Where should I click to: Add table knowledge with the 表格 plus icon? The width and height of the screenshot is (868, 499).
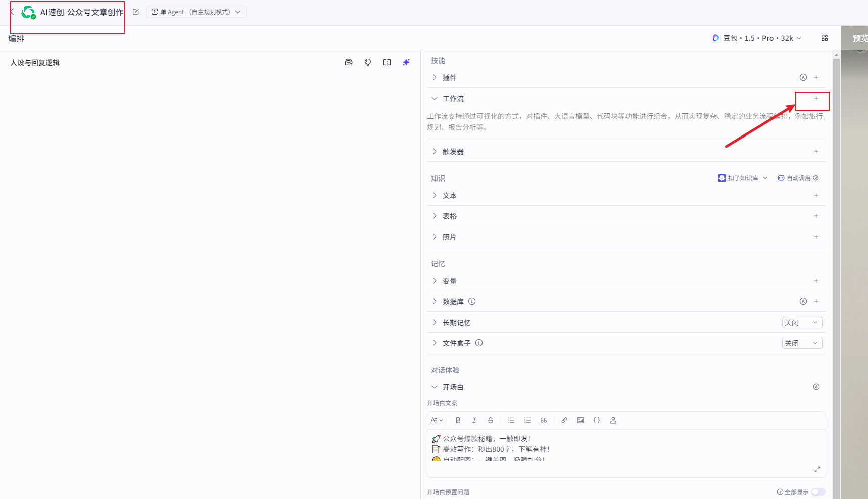(816, 216)
